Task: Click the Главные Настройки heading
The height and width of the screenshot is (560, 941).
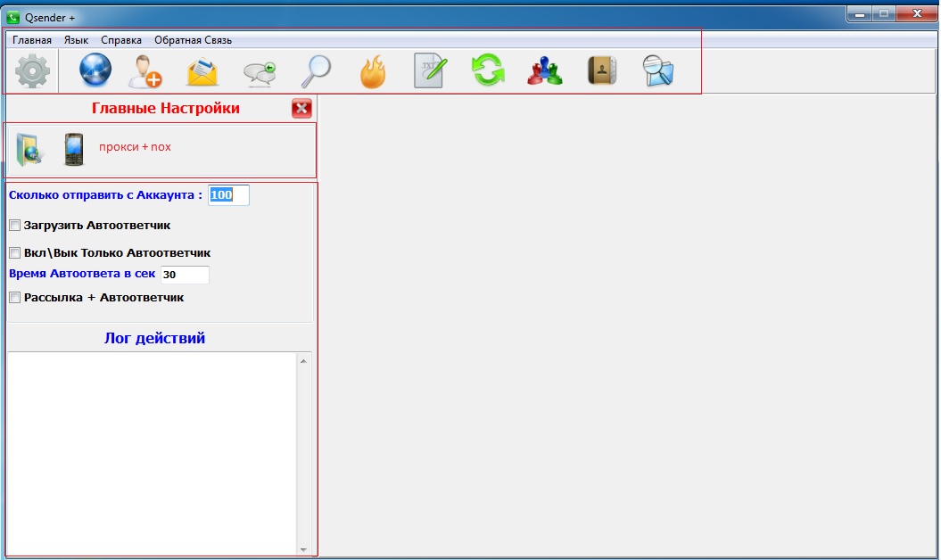Action: (x=166, y=108)
